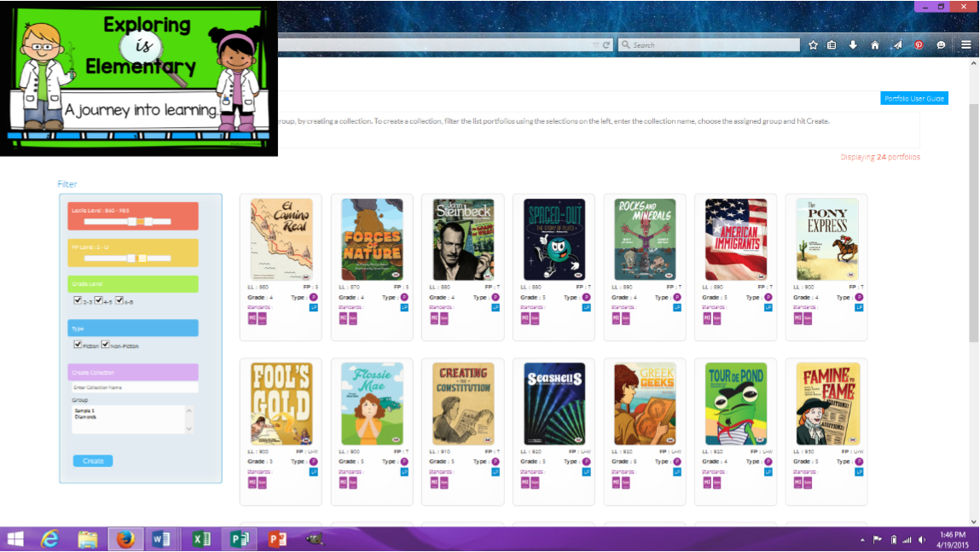Screen dimensions: 980x552
Task: Click the Standards link on Famine to Fame
Action: (805, 471)
